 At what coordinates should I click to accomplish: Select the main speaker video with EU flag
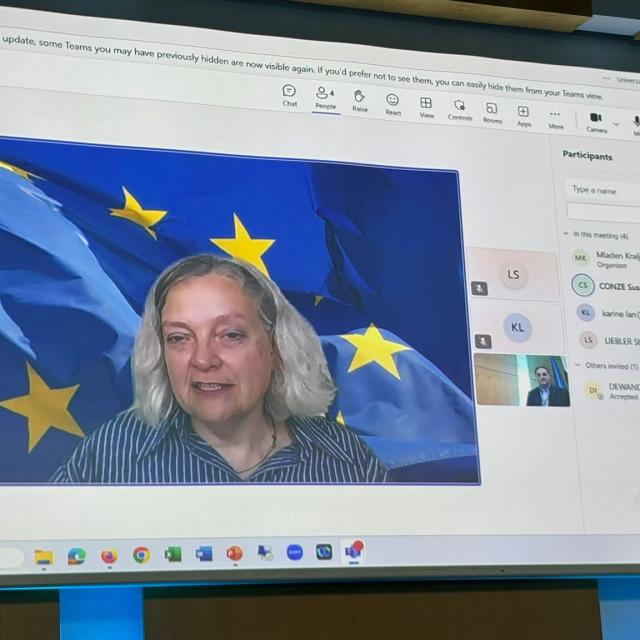click(237, 314)
